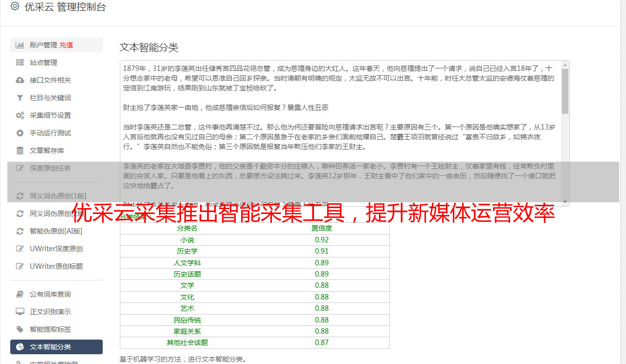Click the 0.92 confidence value
The image size is (626, 364).
coord(322,240)
